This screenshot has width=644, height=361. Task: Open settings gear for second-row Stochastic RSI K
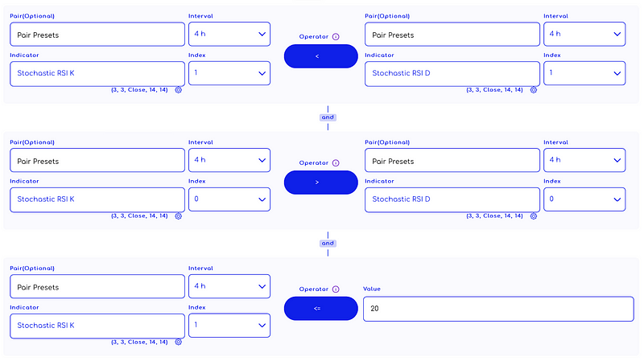pos(178,216)
